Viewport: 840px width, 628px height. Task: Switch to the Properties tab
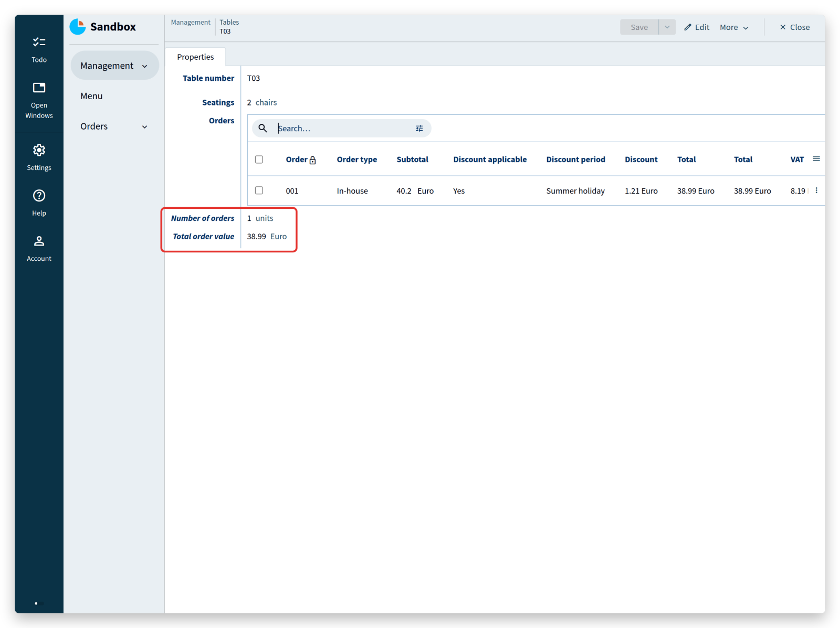point(195,57)
